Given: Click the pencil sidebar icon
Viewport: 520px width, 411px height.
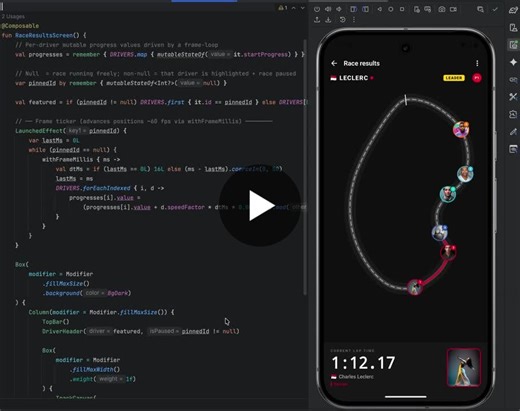Looking at the screenshot, I should (513, 132).
